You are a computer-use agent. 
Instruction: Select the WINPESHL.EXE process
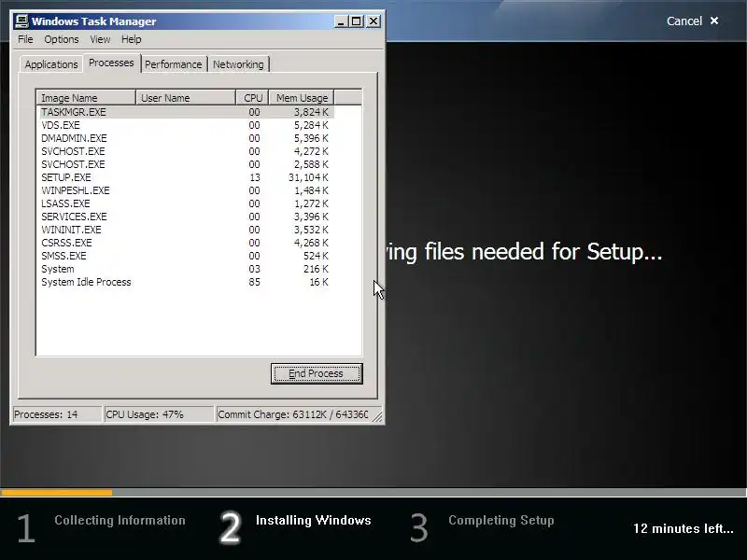(186, 190)
